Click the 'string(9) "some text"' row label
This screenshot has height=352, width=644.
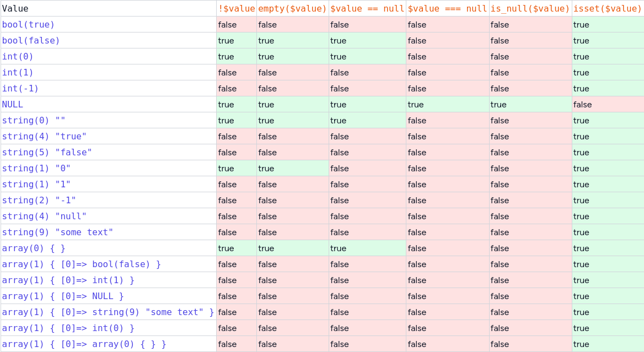(57, 232)
